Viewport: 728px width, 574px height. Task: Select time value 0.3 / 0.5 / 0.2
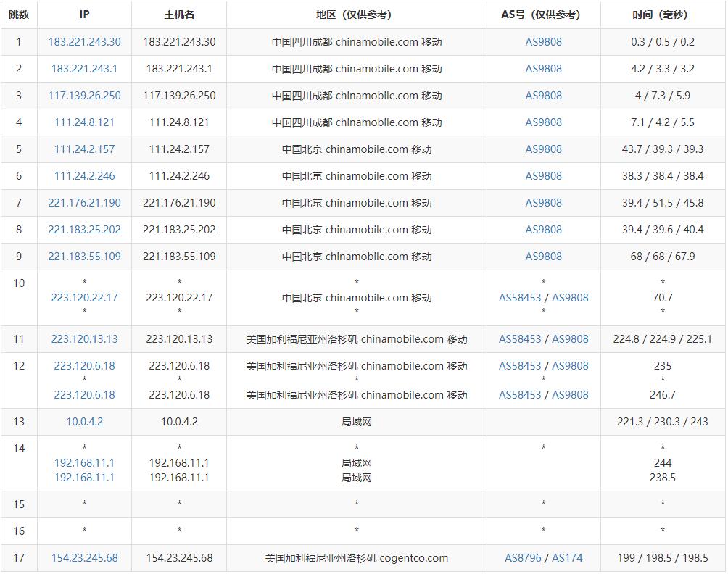[x=663, y=42]
